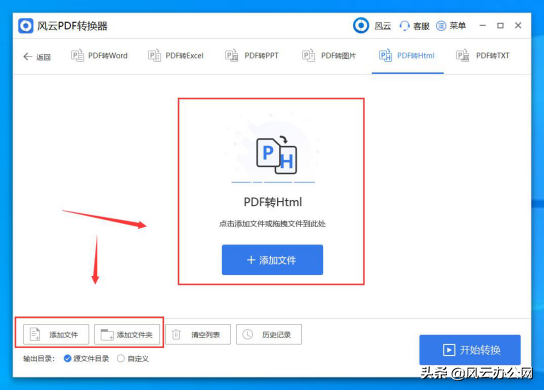Click the PDF转TXT document icon
Image resolution: width=545 pixels, height=391 pixels.
pos(462,56)
